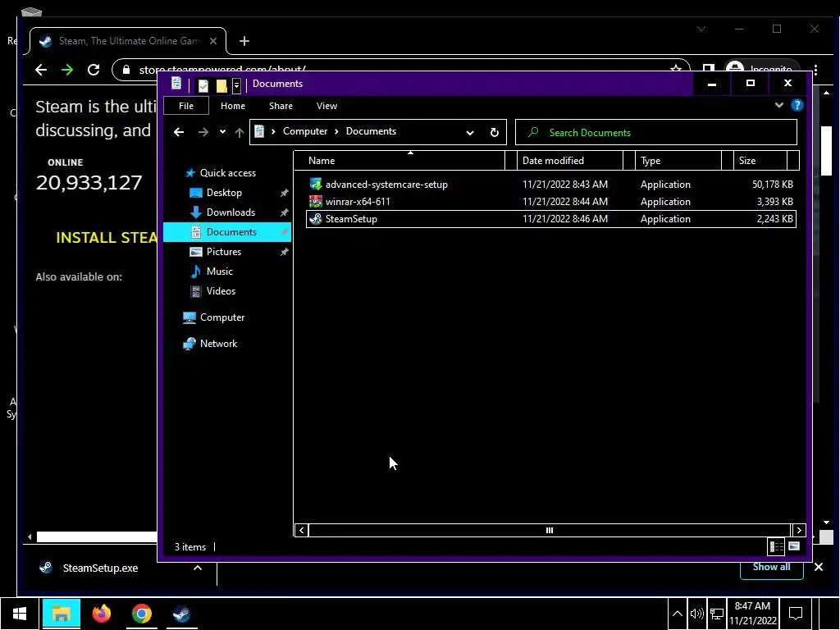Screen dimensions: 840x630
Task: Open Steam from the taskbar
Action: tap(181, 614)
